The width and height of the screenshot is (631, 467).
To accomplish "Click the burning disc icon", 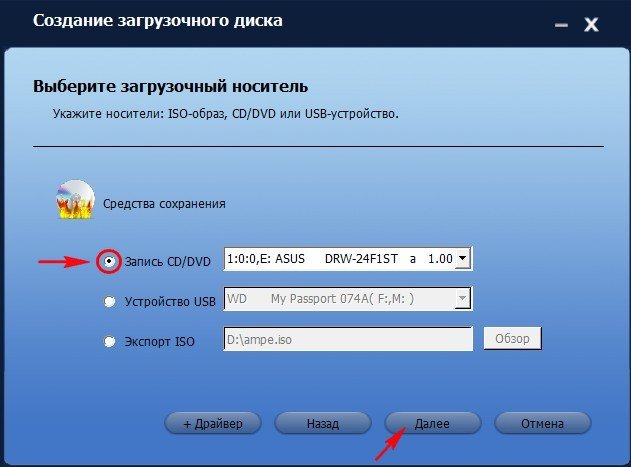I will click(x=75, y=200).
